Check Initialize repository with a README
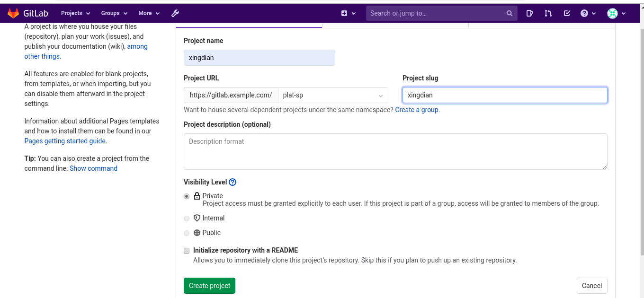 187,251
